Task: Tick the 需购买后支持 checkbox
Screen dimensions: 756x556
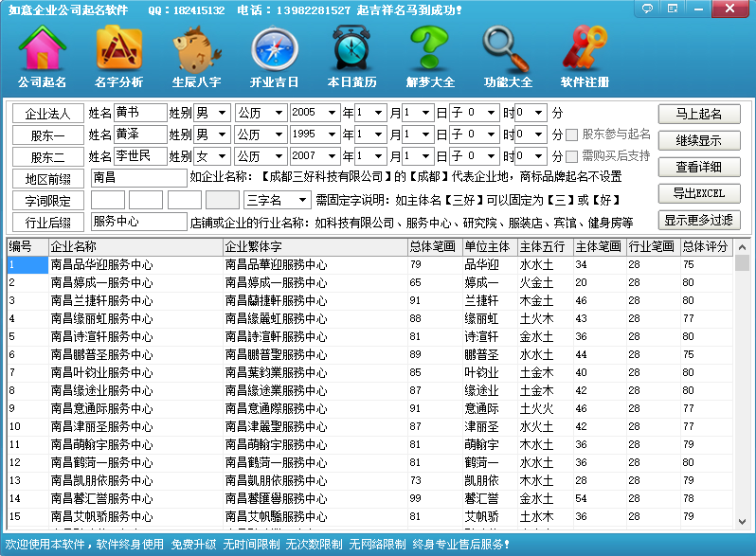Action: (x=572, y=156)
